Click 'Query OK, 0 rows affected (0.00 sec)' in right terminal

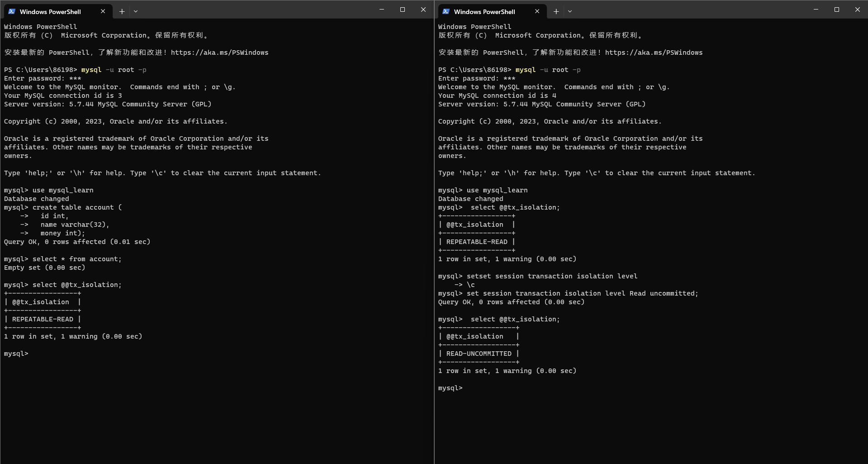click(512, 302)
